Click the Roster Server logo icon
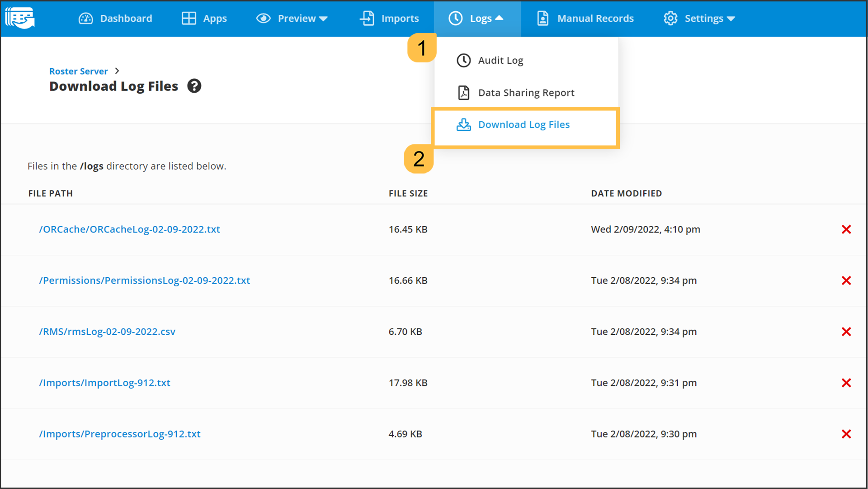 pos(20,18)
